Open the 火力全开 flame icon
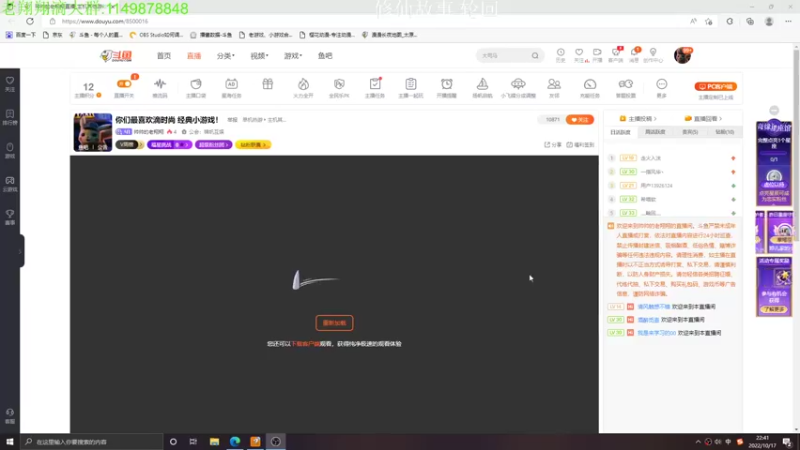The height and width of the screenshot is (450, 800). pyautogui.click(x=303, y=87)
